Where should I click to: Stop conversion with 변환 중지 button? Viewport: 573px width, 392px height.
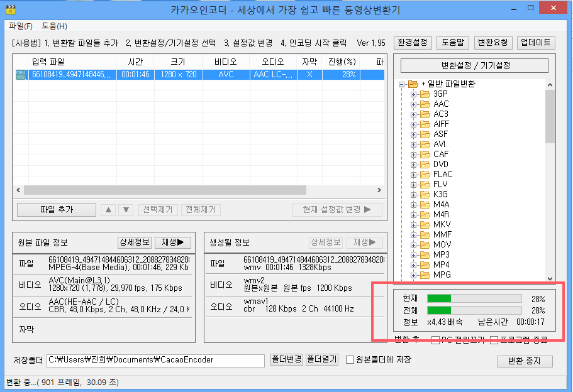click(525, 361)
